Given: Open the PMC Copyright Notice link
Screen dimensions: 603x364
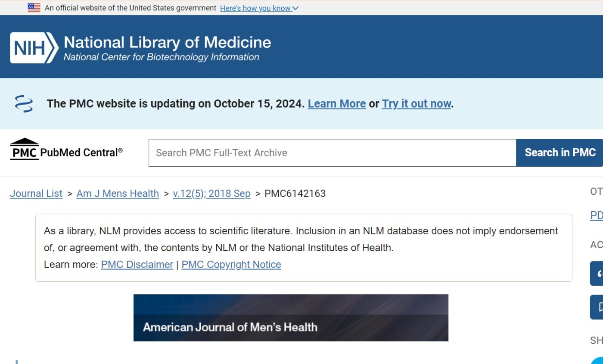Looking at the screenshot, I should [231, 264].
